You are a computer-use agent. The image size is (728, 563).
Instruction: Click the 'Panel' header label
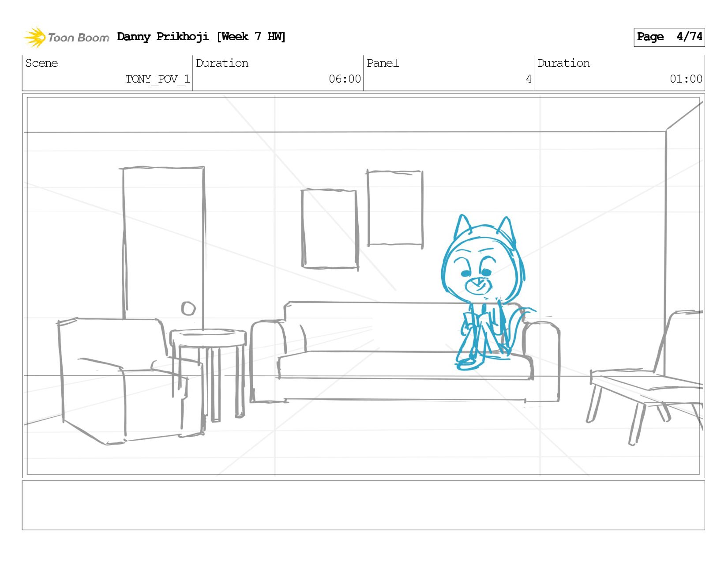[383, 63]
